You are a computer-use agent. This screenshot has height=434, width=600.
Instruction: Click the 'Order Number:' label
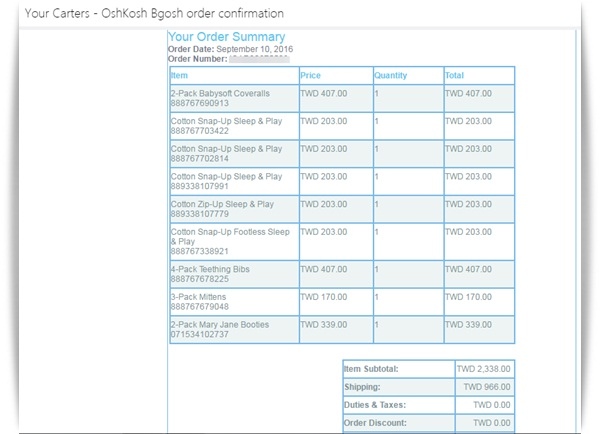tap(197, 59)
